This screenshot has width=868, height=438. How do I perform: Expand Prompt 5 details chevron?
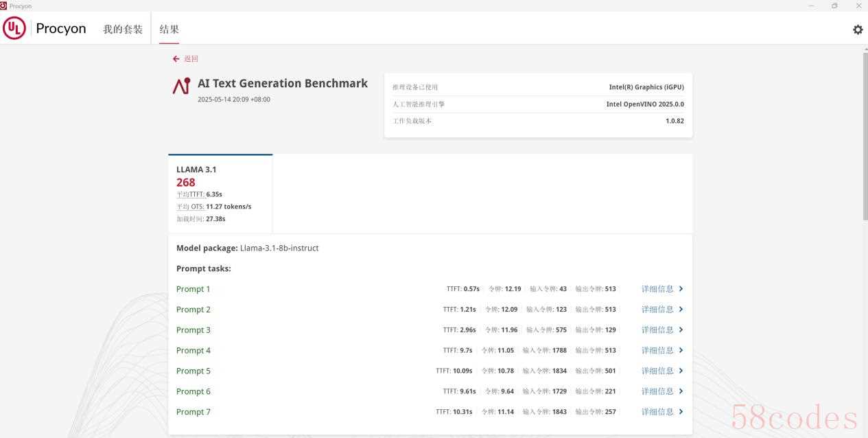click(x=681, y=371)
